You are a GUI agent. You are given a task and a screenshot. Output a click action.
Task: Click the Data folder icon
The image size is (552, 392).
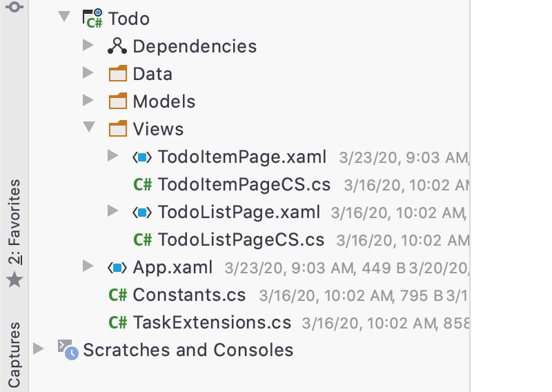point(117,74)
